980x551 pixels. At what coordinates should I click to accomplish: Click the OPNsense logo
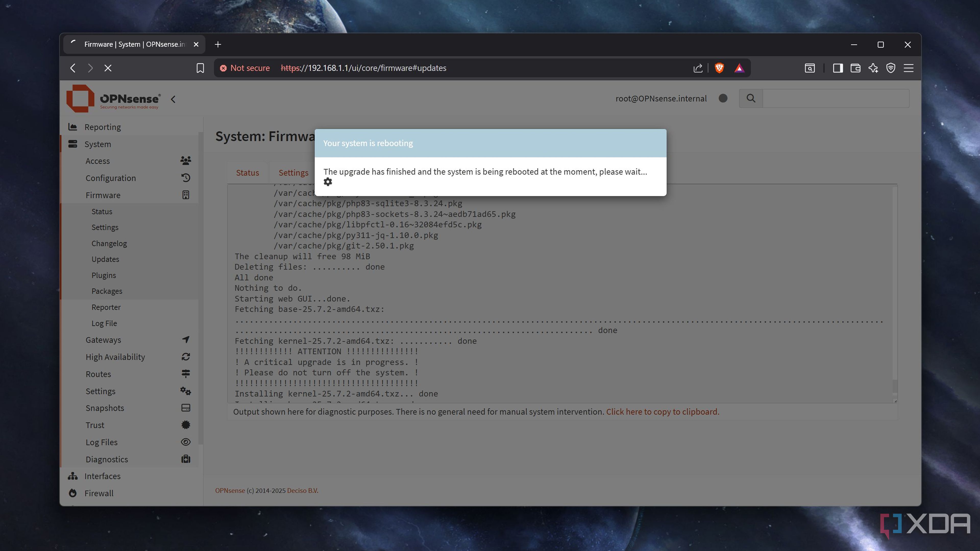click(113, 98)
